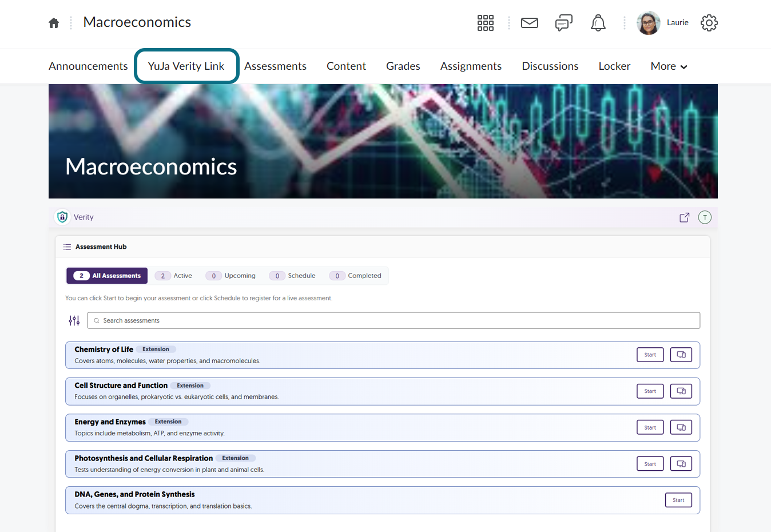Click the Assessment Hub list icon

pyautogui.click(x=67, y=247)
